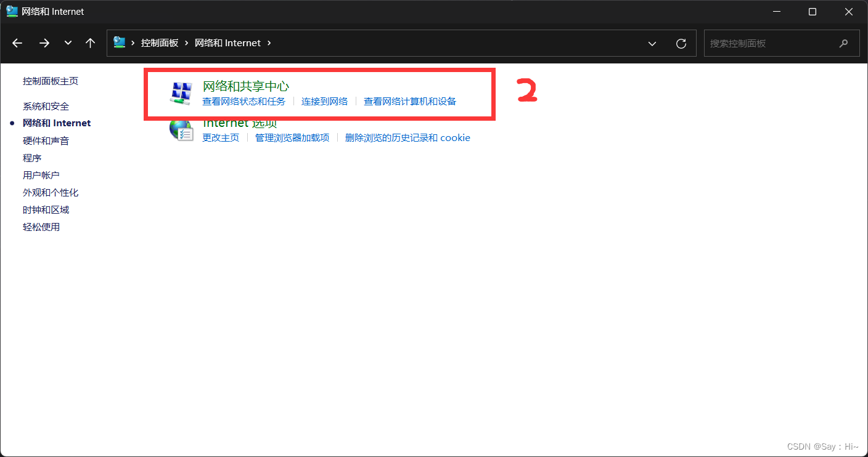This screenshot has width=868, height=457.
Task: Open 网络和共享中心 via its icon
Action: point(181,92)
